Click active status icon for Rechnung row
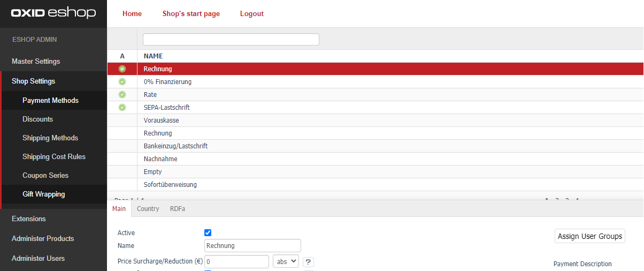This screenshot has height=271, width=644. pyautogui.click(x=122, y=69)
